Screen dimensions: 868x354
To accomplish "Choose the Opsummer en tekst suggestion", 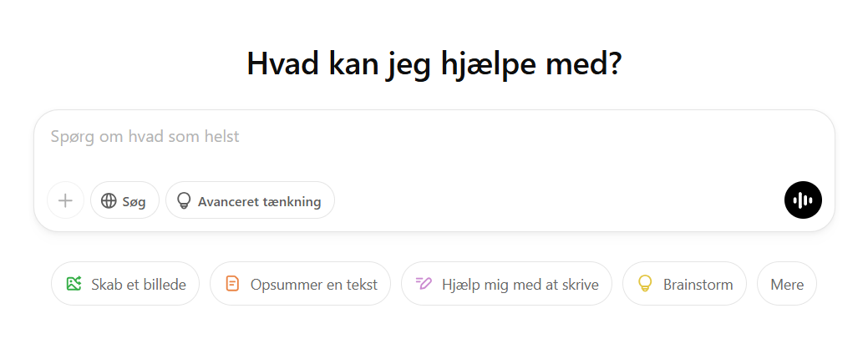I will pyautogui.click(x=300, y=284).
